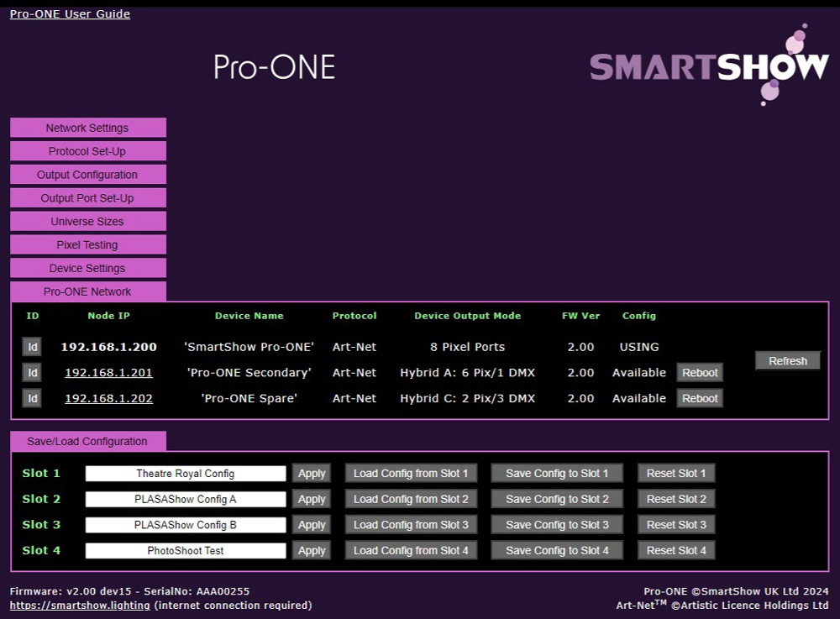The width and height of the screenshot is (840, 619).
Task: Apply the PLASAShow Config A name
Action: (x=312, y=500)
